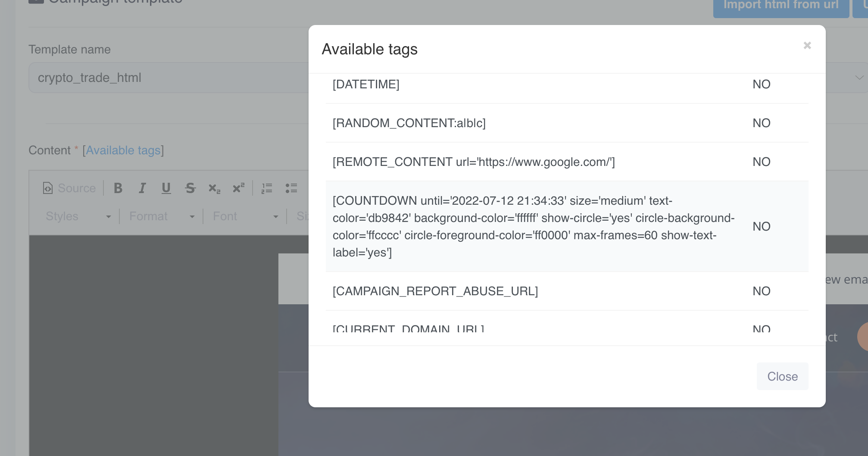
Task: Toggle Italic formatting in the editor toolbar
Action: [142, 188]
